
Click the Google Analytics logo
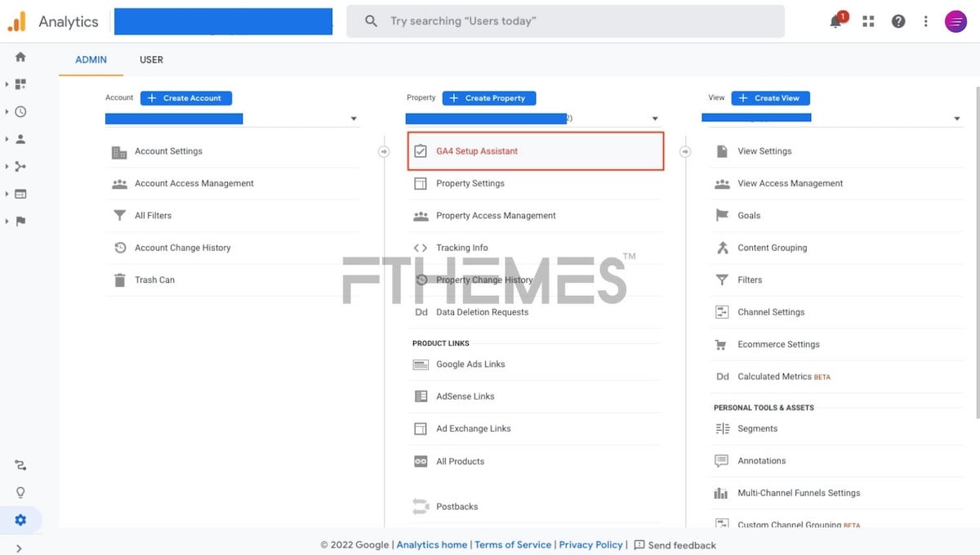pos(16,22)
